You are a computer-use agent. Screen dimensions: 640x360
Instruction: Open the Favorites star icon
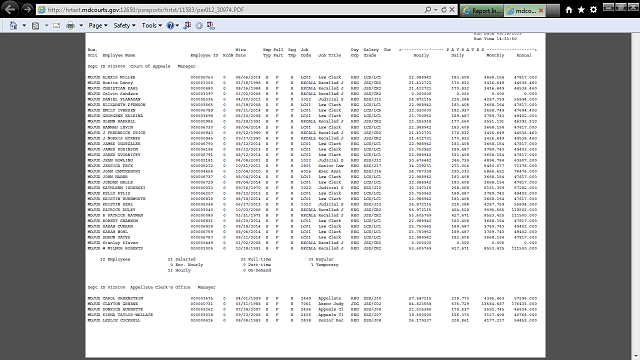click(x=581, y=10)
